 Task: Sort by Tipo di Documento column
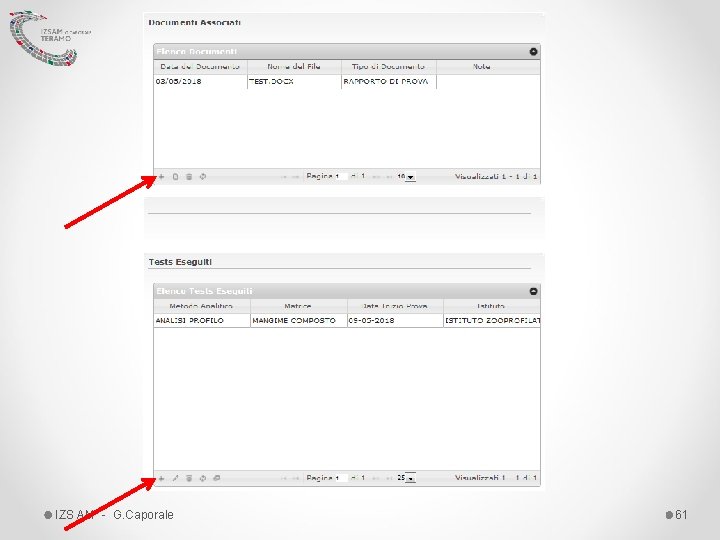[x=388, y=67]
